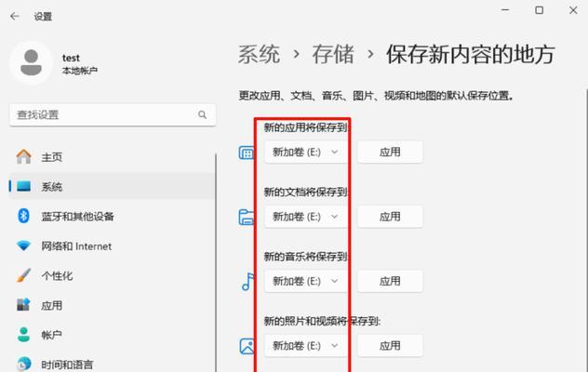This screenshot has height=372, width=588.
Task: Click the Bluetooth icon in sidebar
Action: (x=23, y=216)
